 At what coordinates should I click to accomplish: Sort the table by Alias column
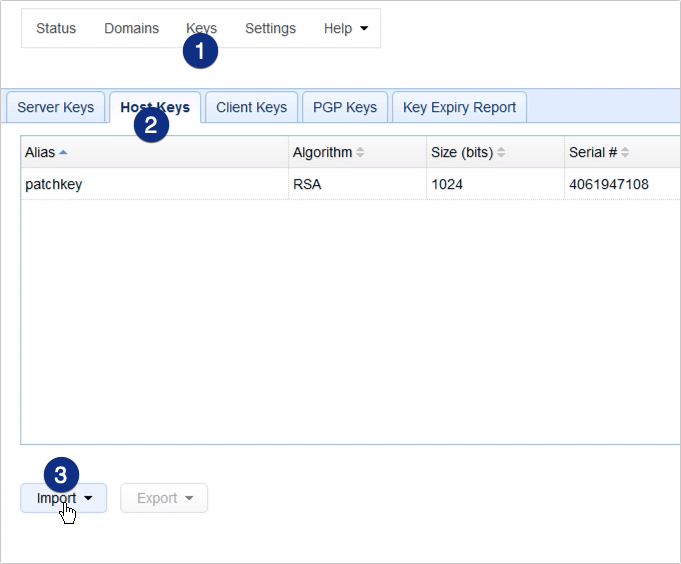[x=46, y=152]
